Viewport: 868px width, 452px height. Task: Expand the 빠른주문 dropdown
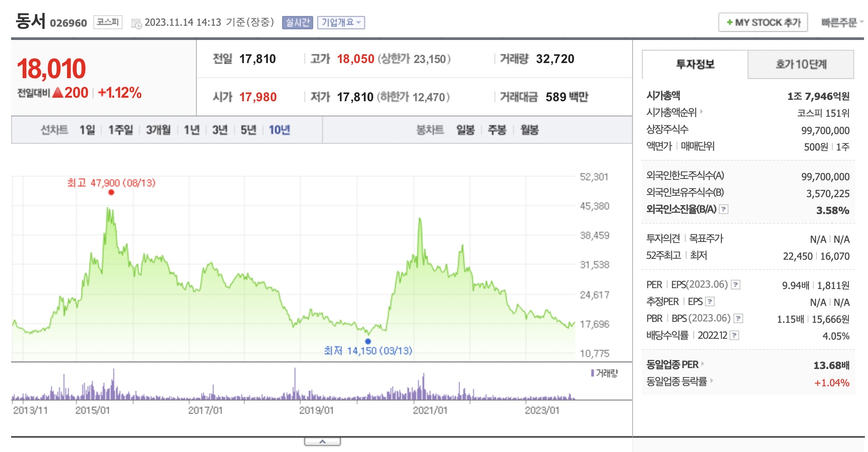point(842,22)
